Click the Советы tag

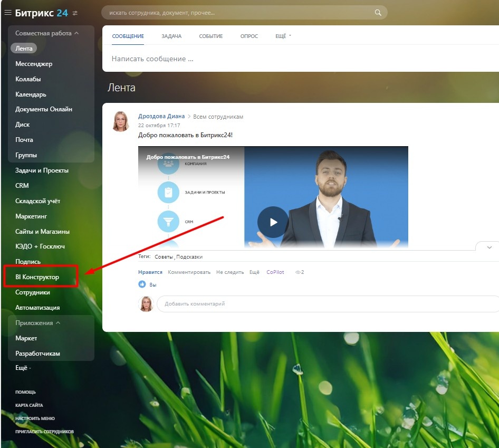click(x=164, y=256)
